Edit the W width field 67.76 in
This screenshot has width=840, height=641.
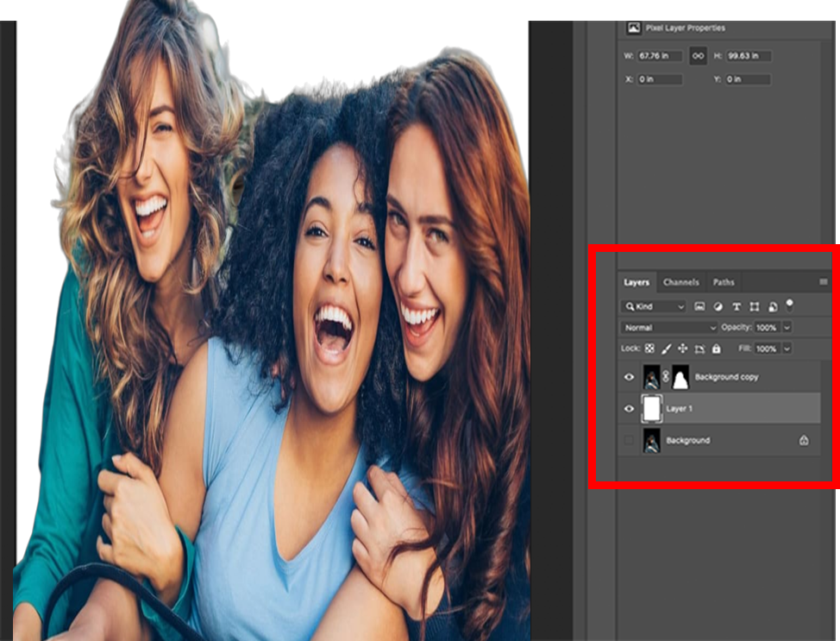tap(660, 56)
